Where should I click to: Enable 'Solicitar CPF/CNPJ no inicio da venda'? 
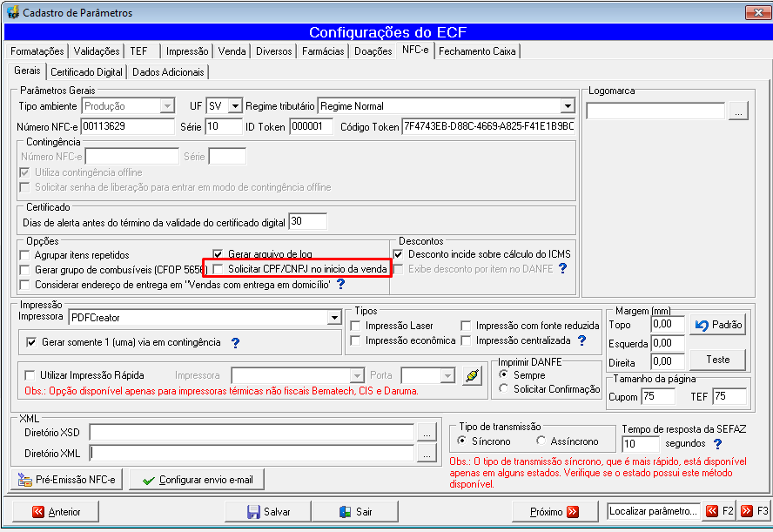pos(218,269)
